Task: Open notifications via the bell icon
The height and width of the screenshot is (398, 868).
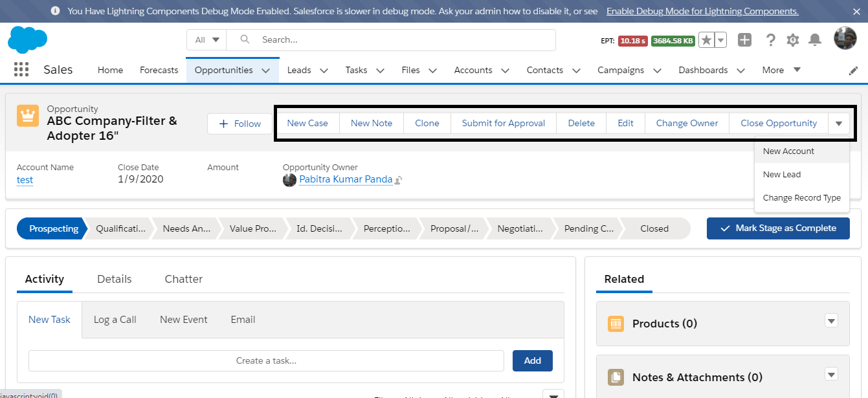Action: tap(814, 39)
